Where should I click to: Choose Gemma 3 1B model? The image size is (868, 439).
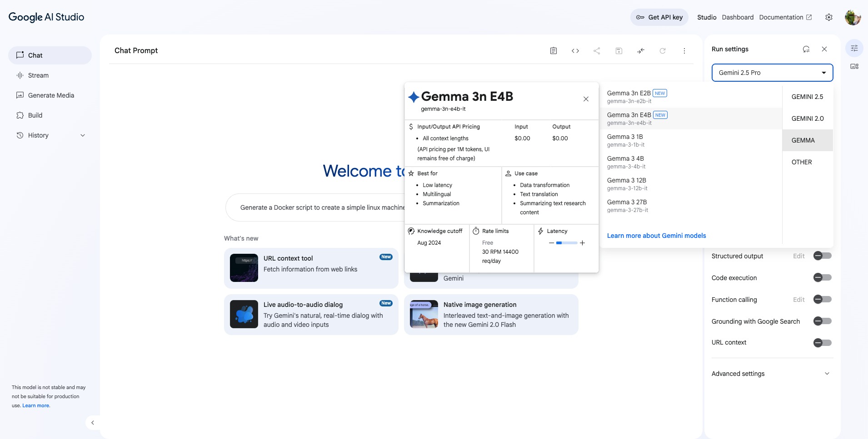(691, 140)
